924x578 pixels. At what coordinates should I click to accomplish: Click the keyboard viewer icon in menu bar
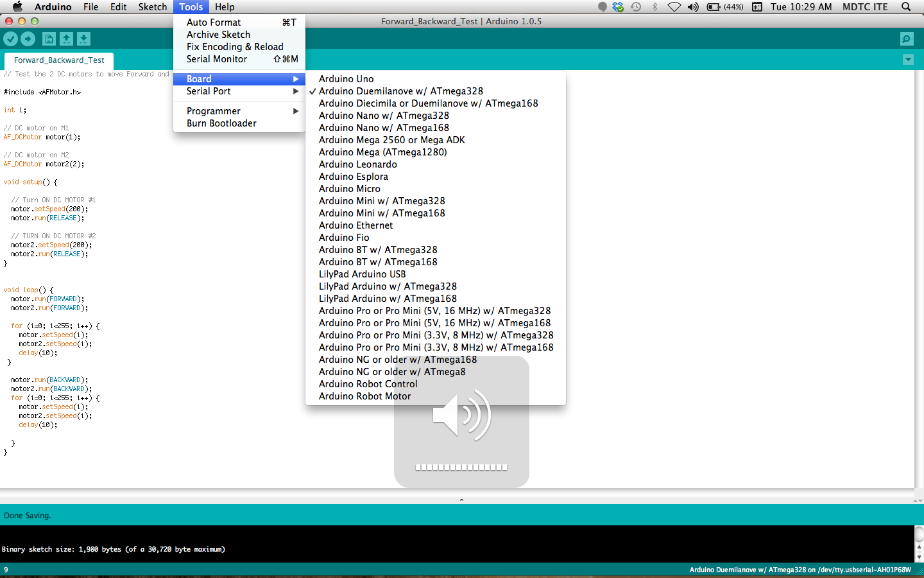click(757, 6)
